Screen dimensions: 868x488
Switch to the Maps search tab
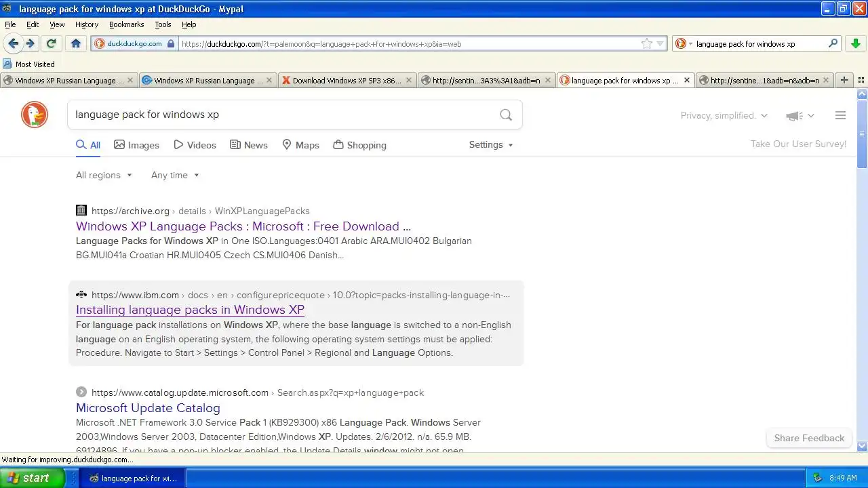300,145
